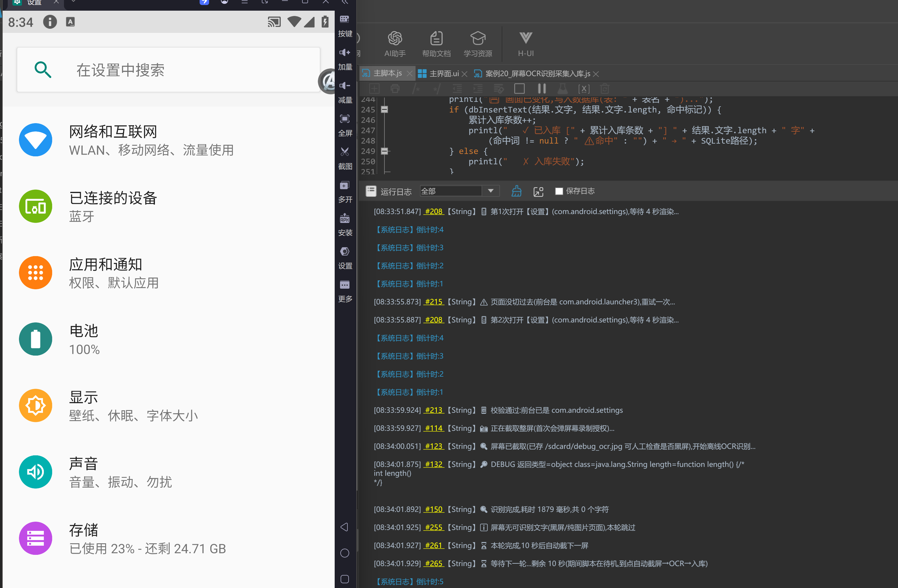Open 显示 display settings item

pos(168,405)
